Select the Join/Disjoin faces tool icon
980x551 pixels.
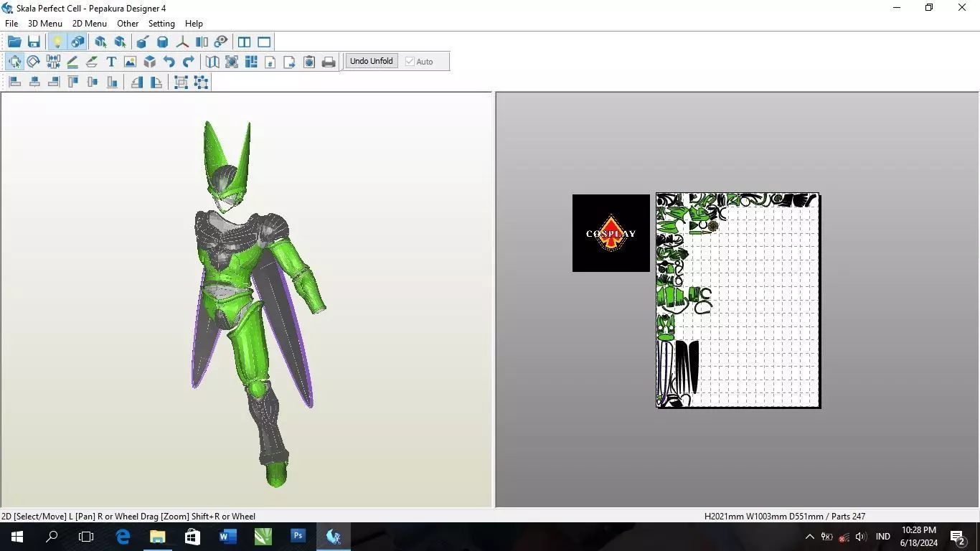pos(53,62)
